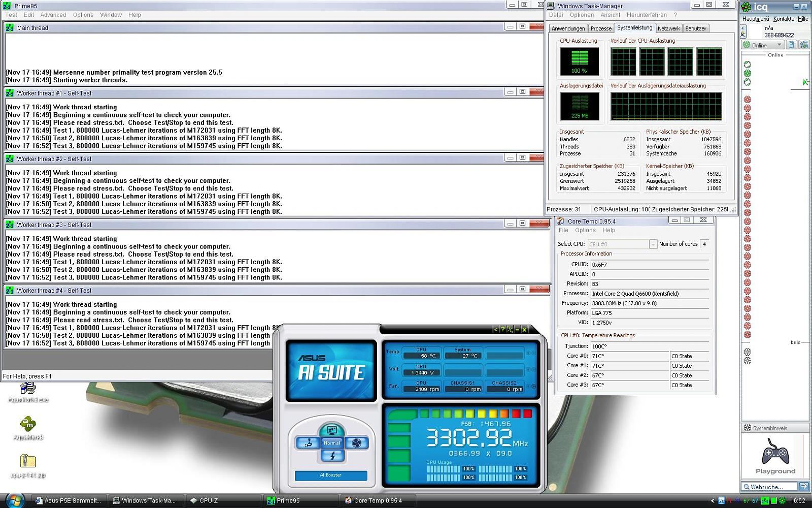Click the Worker thread #1 window icon
The height and width of the screenshot is (508, 812).
[10, 93]
